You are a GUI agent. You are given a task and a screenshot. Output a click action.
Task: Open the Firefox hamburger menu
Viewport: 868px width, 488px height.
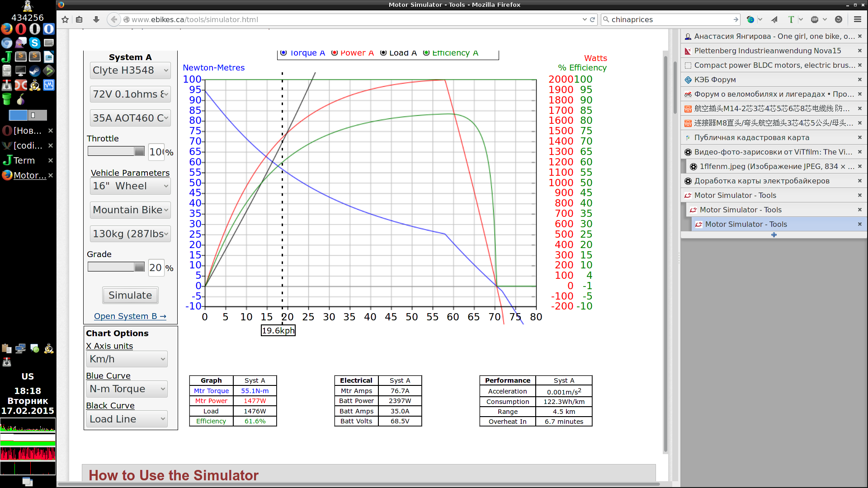(x=857, y=19)
